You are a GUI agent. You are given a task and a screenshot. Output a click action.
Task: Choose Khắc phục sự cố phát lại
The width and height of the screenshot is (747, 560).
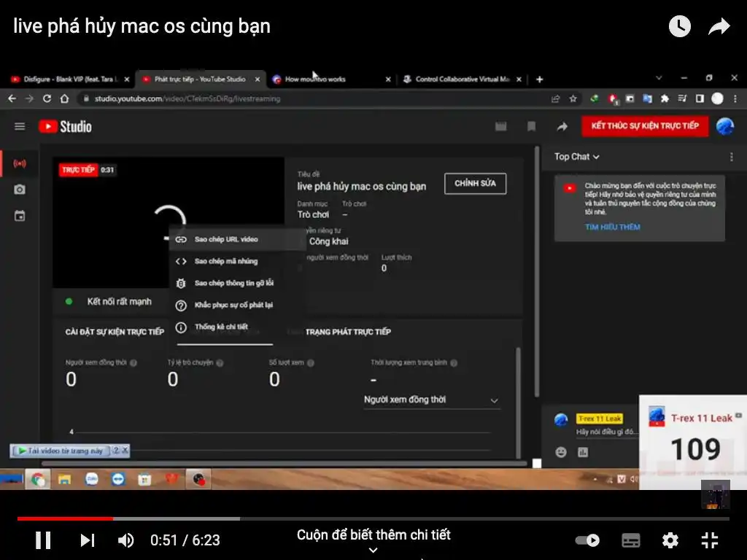(237, 306)
